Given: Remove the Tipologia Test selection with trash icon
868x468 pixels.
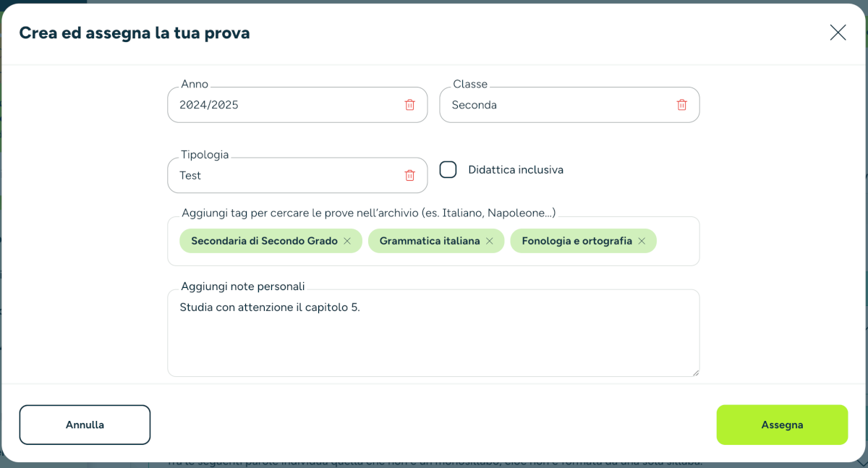Looking at the screenshot, I should click(409, 175).
